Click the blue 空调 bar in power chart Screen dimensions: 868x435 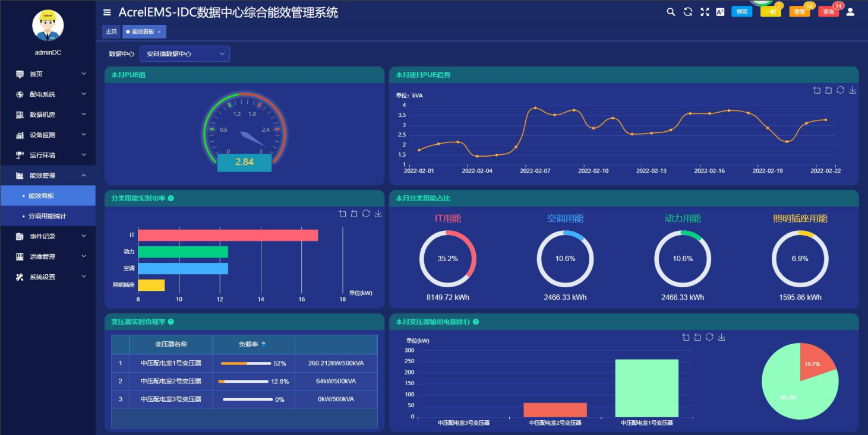[183, 269]
